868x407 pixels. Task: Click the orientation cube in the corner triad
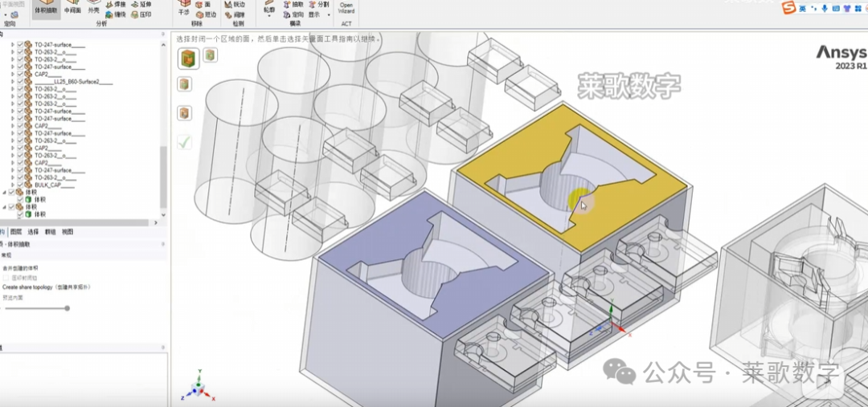(199, 387)
